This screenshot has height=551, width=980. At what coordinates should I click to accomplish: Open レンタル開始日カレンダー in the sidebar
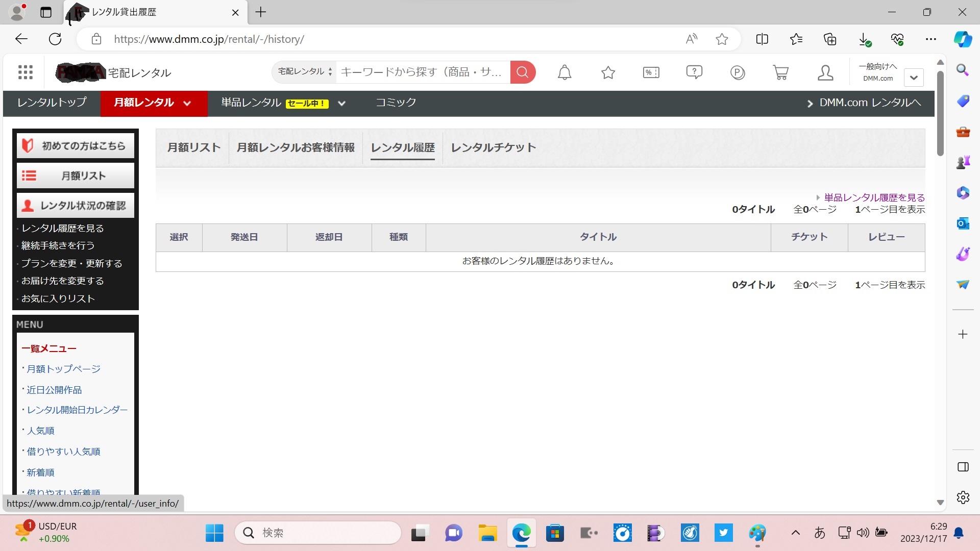pyautogui.click(x=77, y=409)
